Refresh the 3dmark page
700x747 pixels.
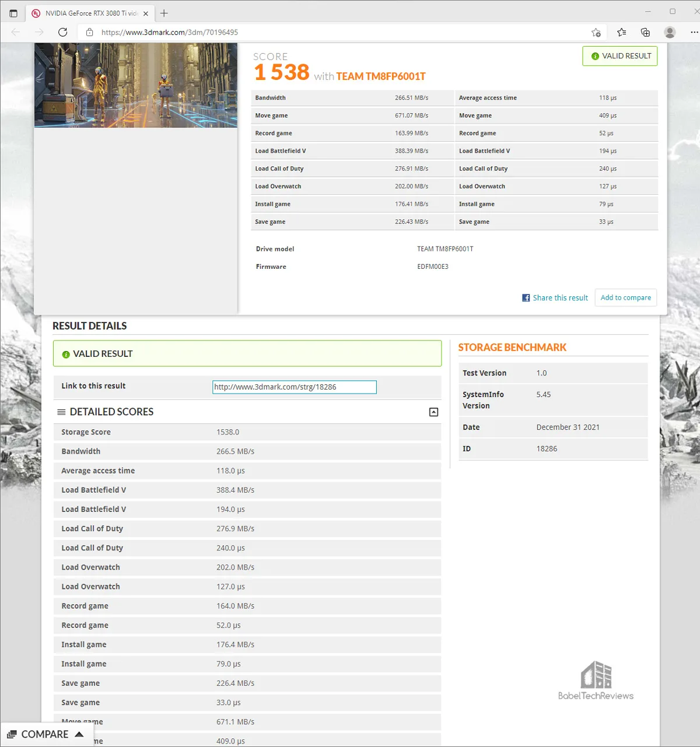63,32
